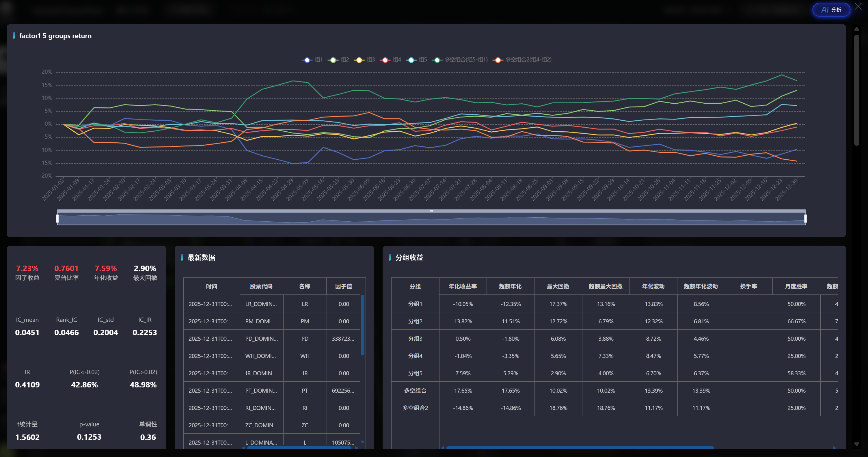Image resolution: width=868 pixels, height=457 pixels.
Task: Toggle 组1 series in chart legend
Action: [307, 60]
